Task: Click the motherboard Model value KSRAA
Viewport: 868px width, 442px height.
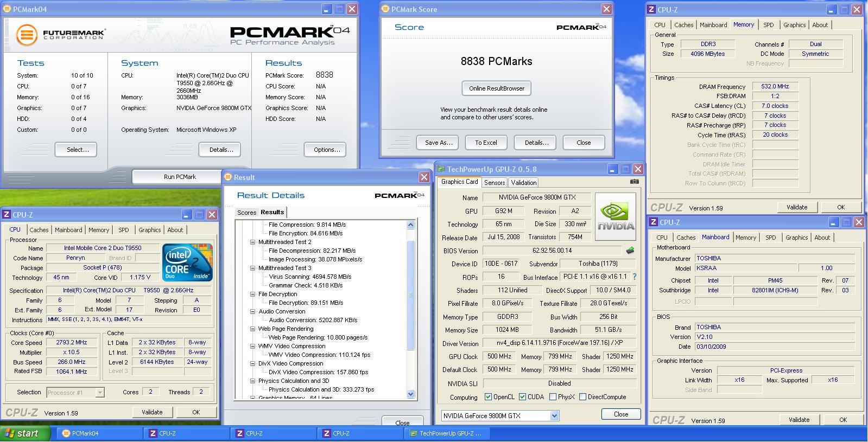Action: click(746, 268)
